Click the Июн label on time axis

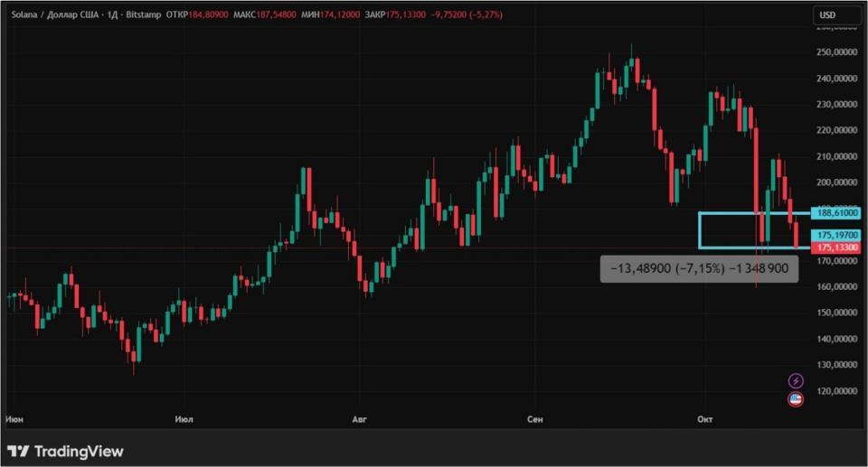click(14, 420)
